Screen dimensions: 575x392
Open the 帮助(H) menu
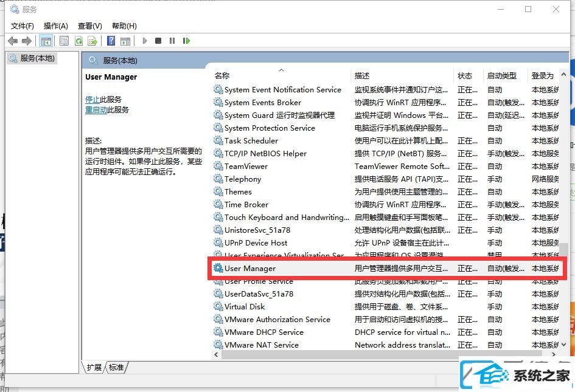[124, 26]
